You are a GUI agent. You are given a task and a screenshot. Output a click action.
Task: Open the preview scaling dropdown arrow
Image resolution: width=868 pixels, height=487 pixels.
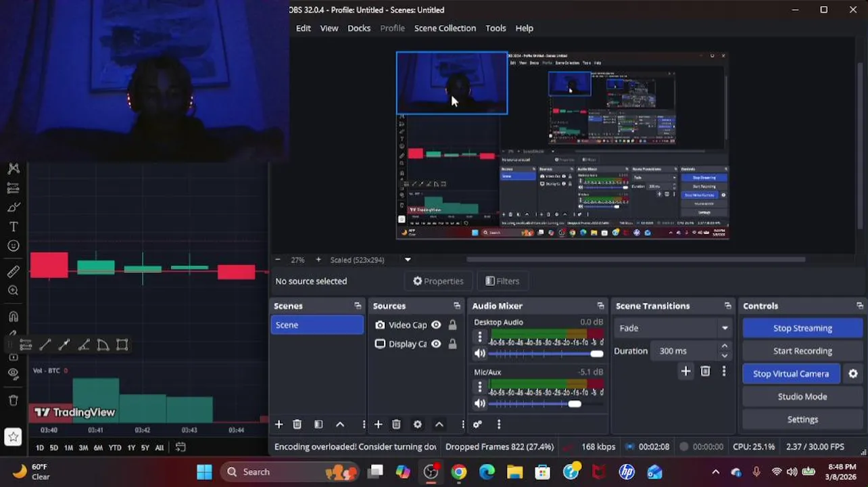coord(408,260)
